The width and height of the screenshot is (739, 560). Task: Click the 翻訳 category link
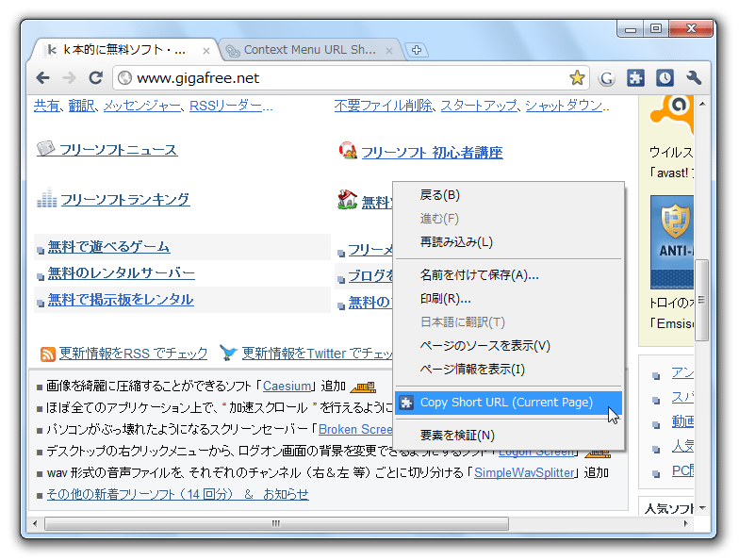tap(81, 106)
